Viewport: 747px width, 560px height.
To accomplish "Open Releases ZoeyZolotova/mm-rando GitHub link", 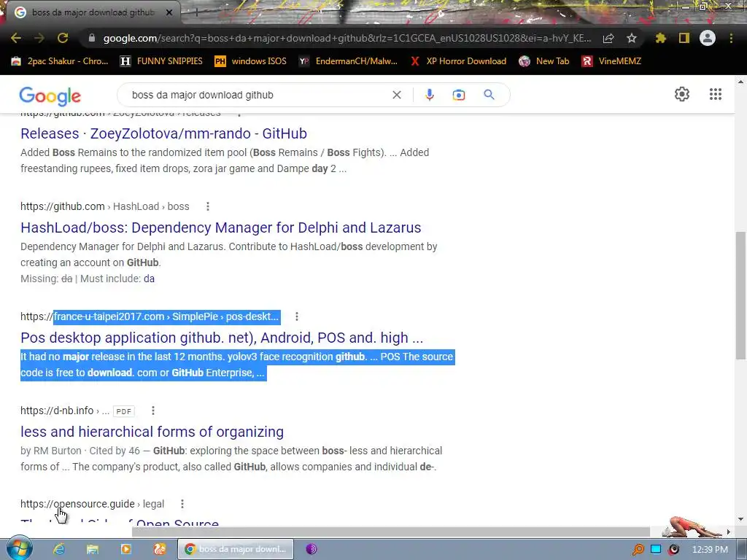I will [163, 133].
